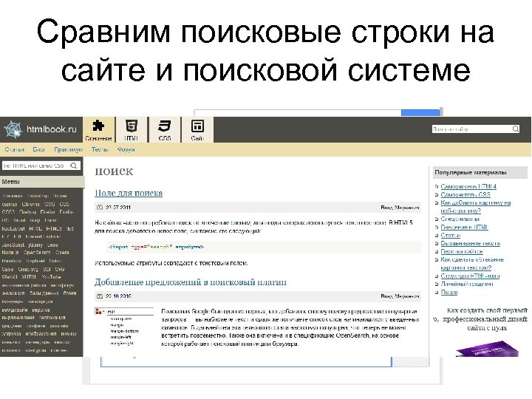532x399 pixels.
Task: Click the htmlbook.ru site name text
Action: tap(52, 129)
